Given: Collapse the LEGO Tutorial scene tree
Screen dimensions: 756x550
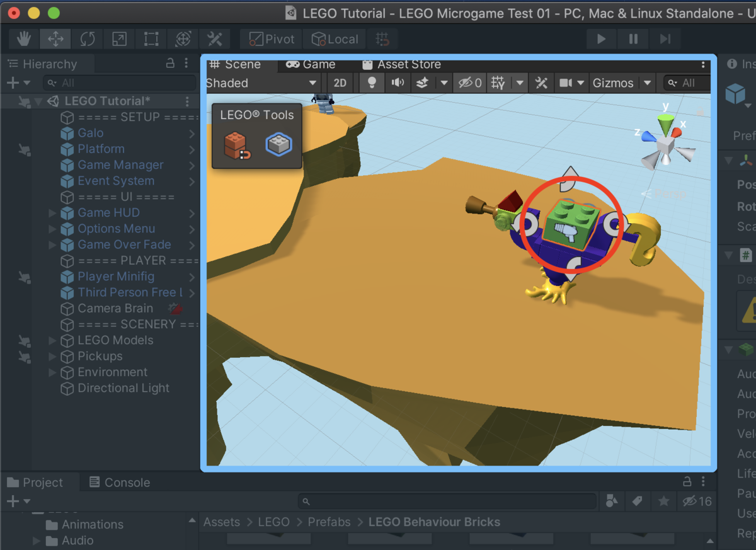Looking at the screenshot, I should point(38,101).
